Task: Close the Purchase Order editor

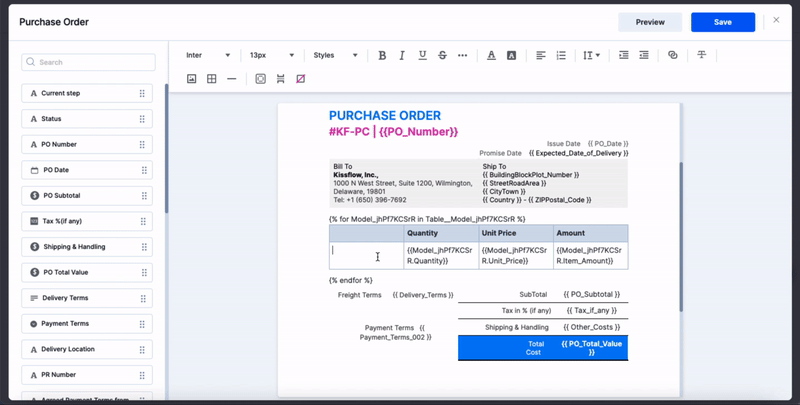Action: click(776, 20)
